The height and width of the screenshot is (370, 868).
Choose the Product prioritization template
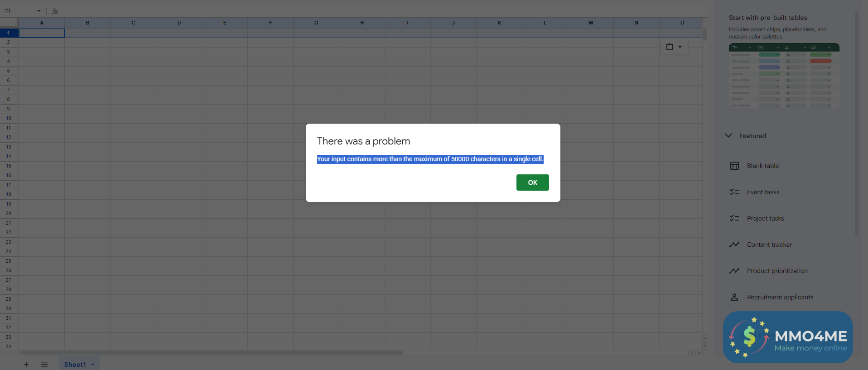(x=777, y=271)
